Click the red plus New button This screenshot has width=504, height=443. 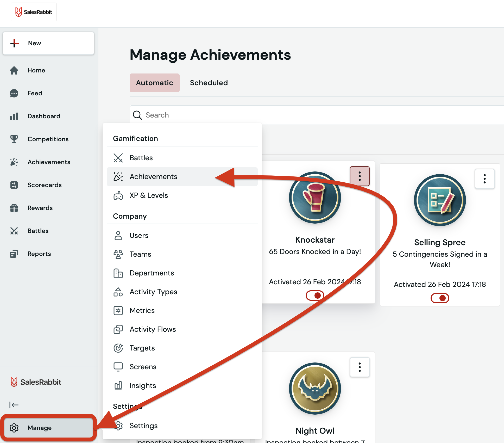[x=48, y=43]
